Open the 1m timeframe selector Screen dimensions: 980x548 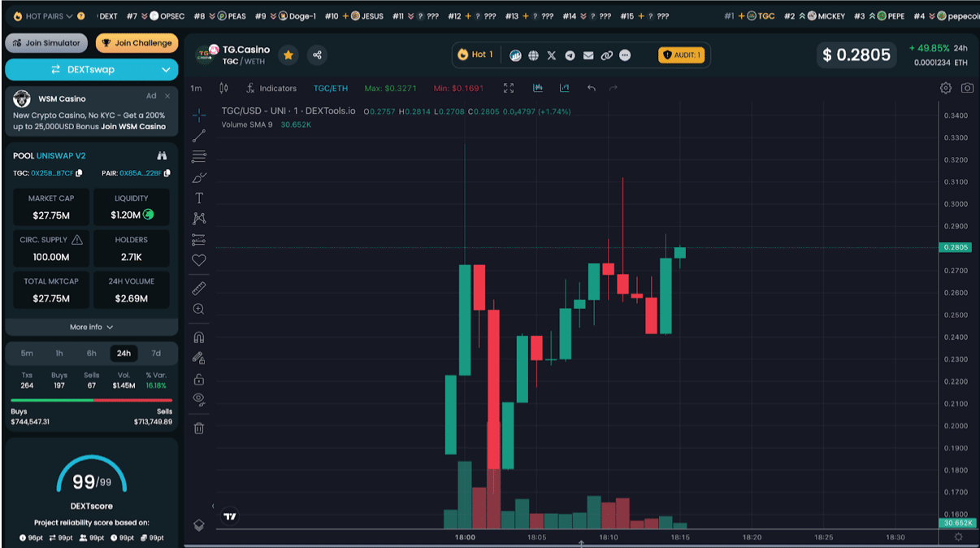(x=196, y=88)
